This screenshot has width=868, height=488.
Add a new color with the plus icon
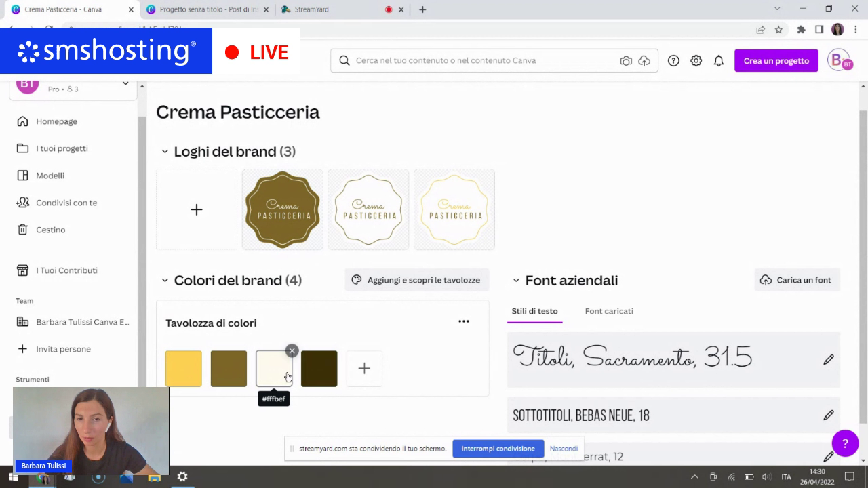tap(364, 368)
